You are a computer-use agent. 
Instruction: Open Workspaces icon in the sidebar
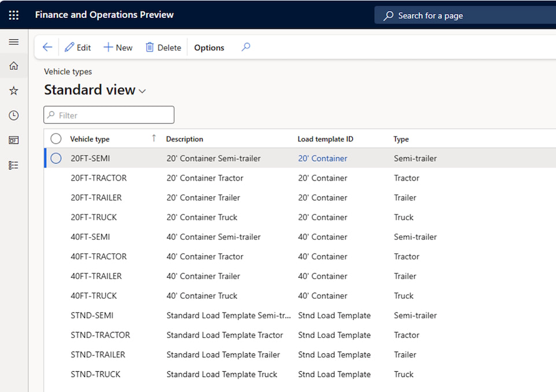(14, 140)
